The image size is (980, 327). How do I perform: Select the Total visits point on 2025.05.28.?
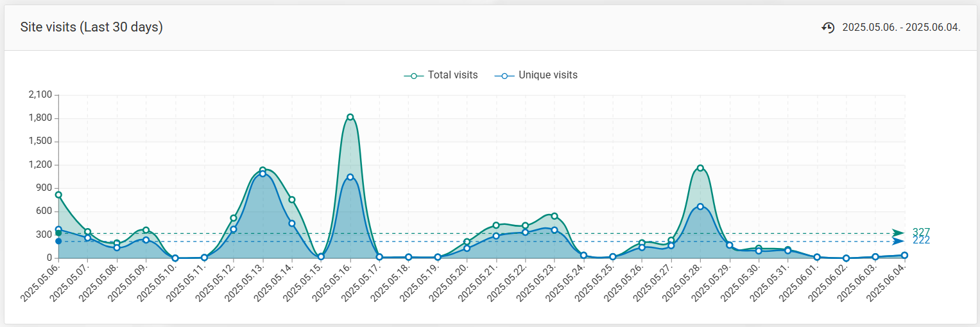point(700,168)
